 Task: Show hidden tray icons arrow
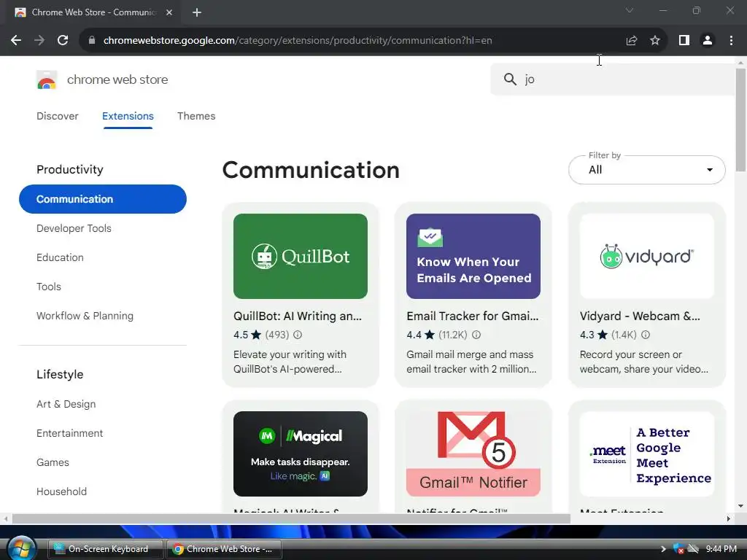(x=663, y=549)
